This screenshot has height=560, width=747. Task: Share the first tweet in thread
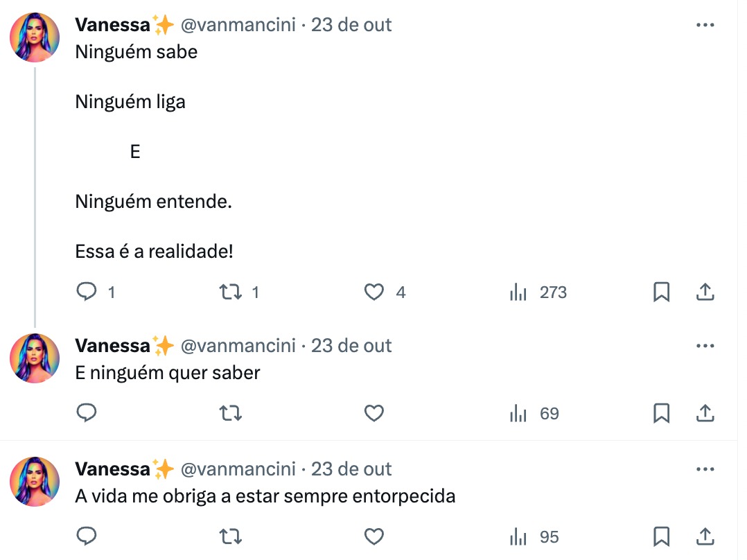[704, 292]
